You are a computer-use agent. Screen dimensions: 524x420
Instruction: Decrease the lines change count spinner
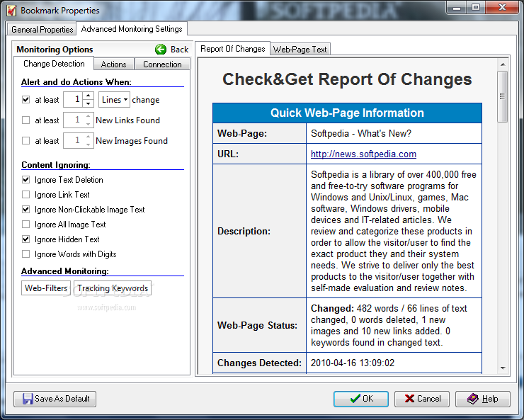click(x=89, y=103)
